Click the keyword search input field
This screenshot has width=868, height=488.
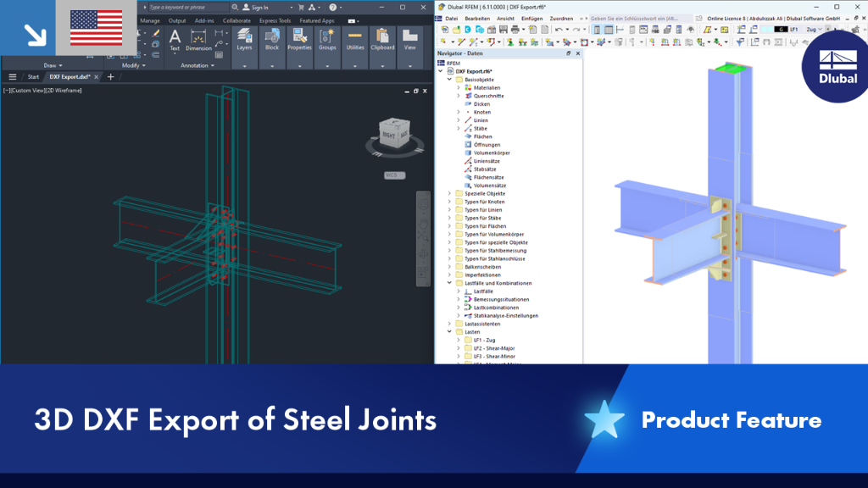pos(187,7)
